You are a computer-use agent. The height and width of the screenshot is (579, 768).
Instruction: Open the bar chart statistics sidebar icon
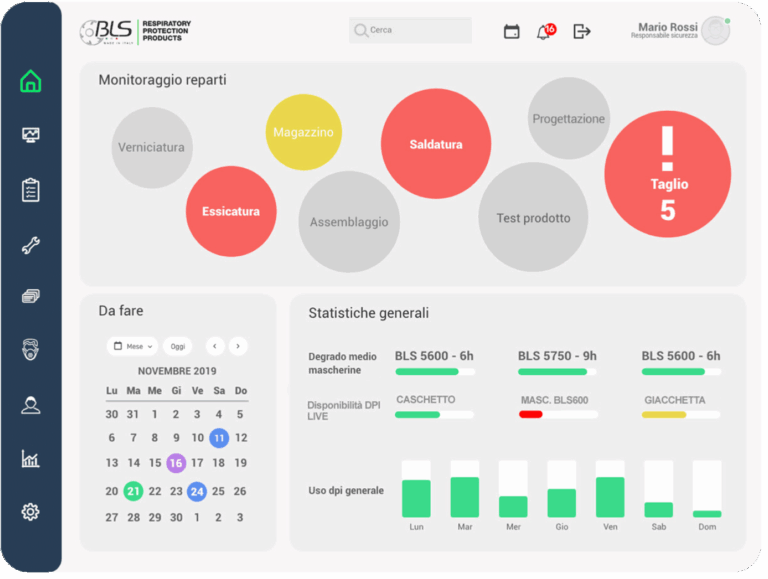(31, 458)
